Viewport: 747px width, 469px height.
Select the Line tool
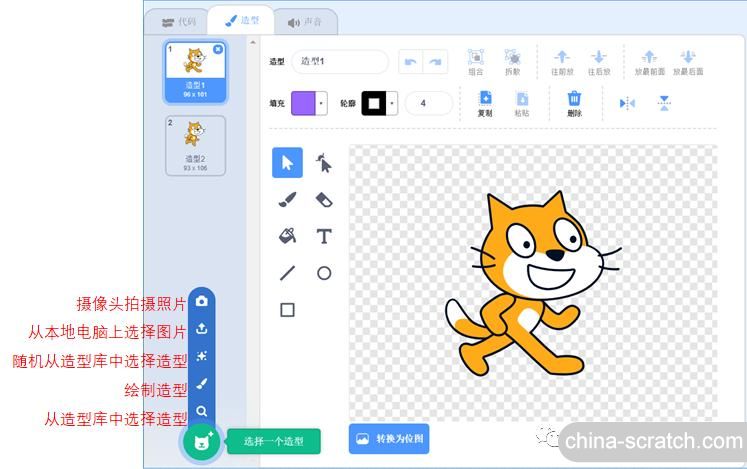click(287, 273)
